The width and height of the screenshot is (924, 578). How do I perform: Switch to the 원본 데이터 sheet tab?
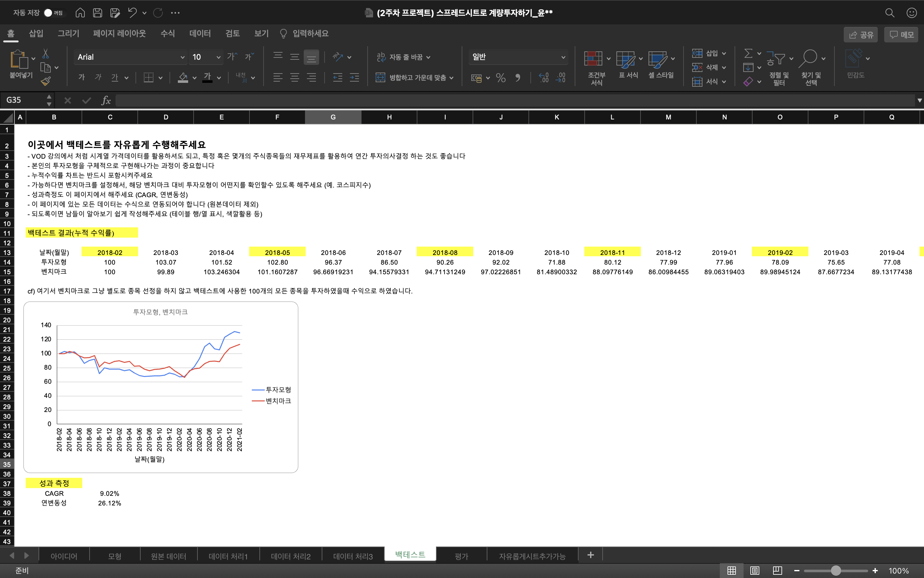click(x=168, y=556)
